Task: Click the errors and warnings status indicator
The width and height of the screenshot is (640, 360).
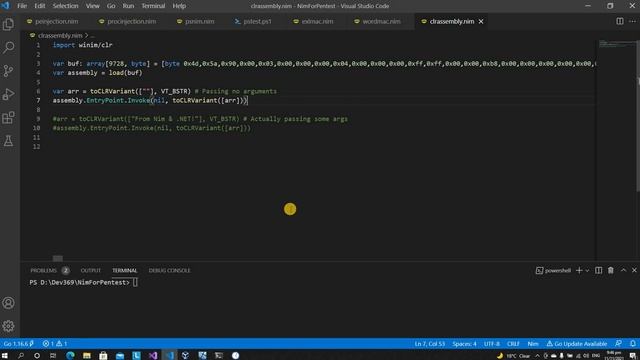Action: [55, 344]
